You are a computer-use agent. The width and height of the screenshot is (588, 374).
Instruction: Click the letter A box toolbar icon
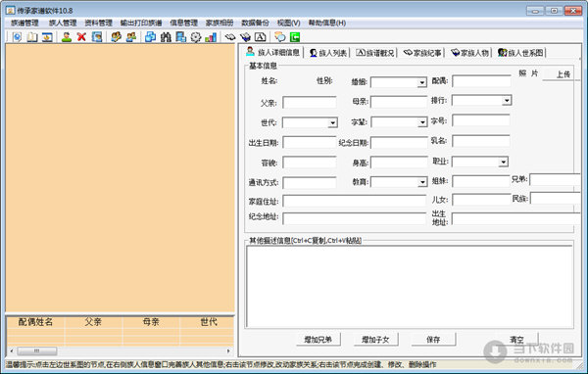tap(261, 37)
